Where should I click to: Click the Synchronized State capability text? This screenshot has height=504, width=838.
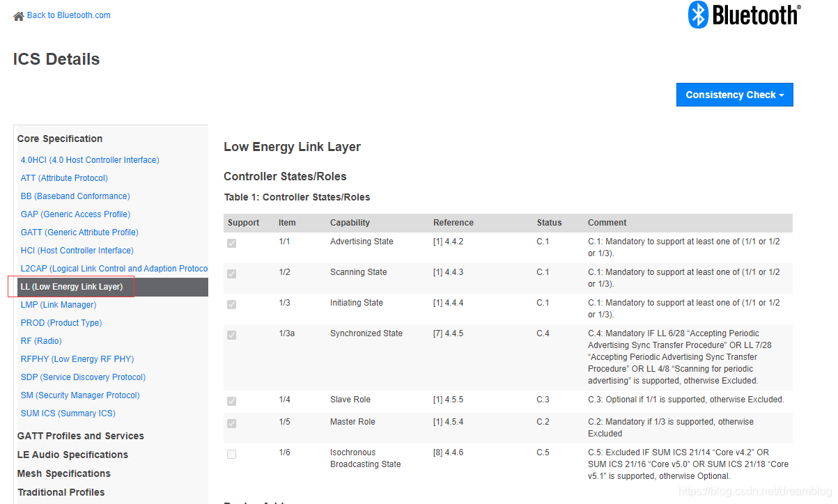tap(366, 333)
